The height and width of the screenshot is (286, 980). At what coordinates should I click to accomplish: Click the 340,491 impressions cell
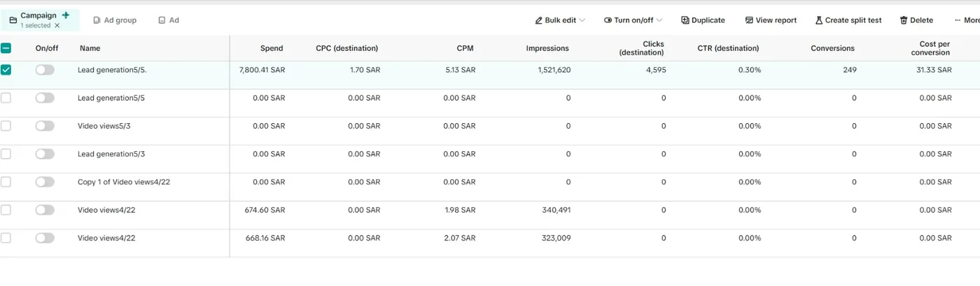(556, 210)
